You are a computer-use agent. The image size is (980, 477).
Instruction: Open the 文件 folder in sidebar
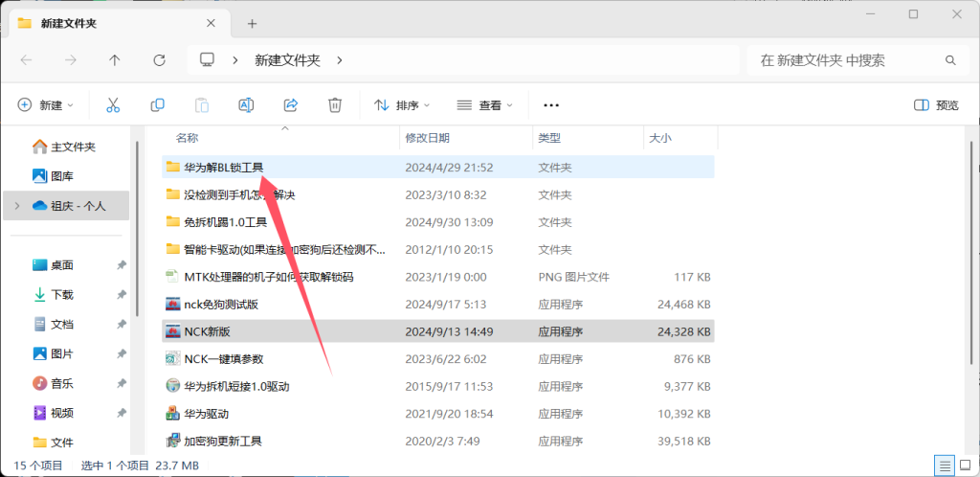tap(54, 443)
